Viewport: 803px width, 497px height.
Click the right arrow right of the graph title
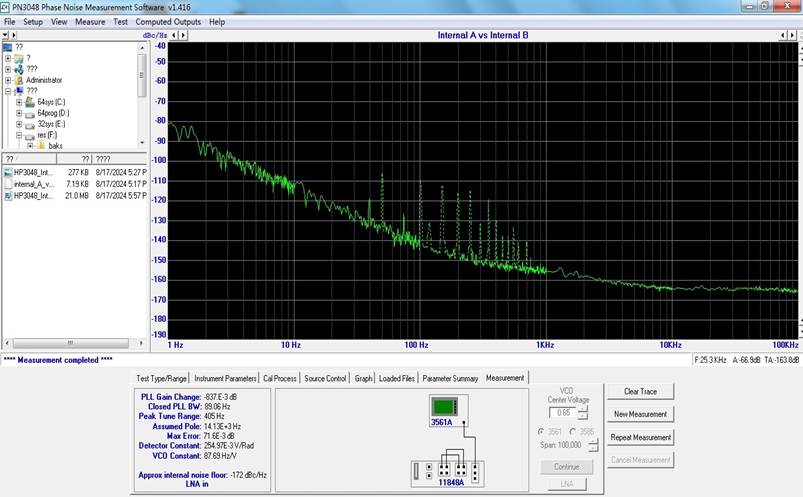coord(792,35)
